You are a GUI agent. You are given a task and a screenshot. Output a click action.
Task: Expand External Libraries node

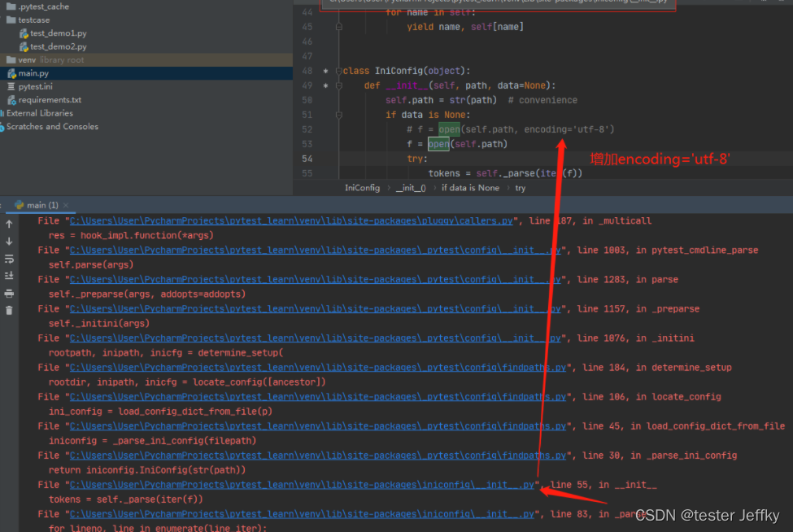(40, 113)
